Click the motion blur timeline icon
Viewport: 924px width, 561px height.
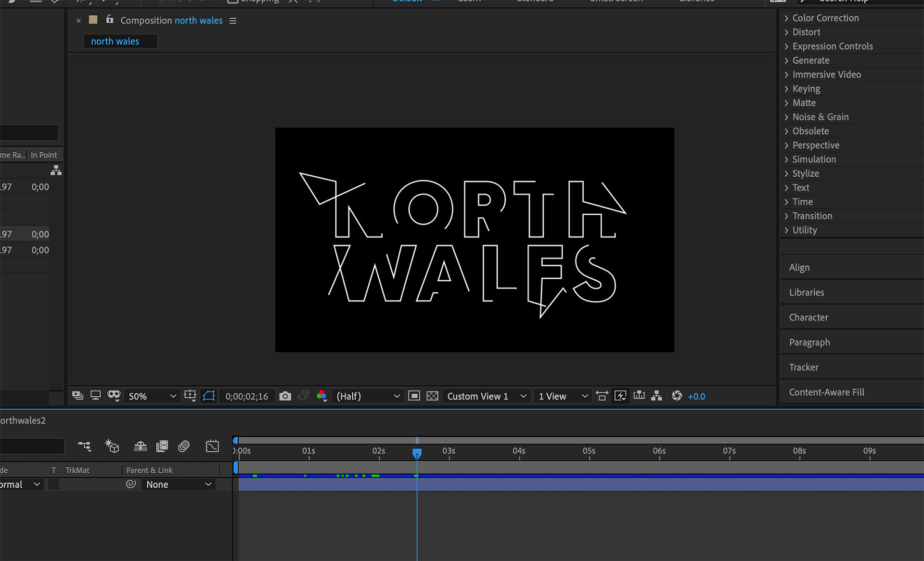(x=184, y=446)
